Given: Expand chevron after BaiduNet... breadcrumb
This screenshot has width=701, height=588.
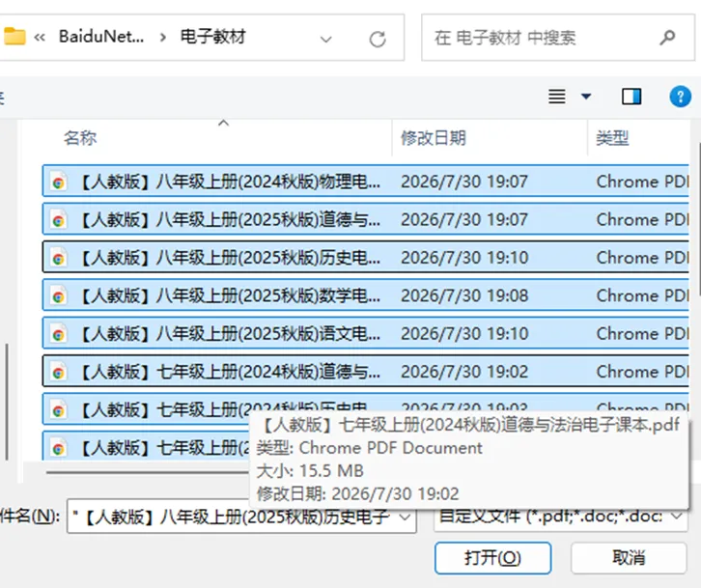Looking at the screenshot, I should (x=163, y=37).
